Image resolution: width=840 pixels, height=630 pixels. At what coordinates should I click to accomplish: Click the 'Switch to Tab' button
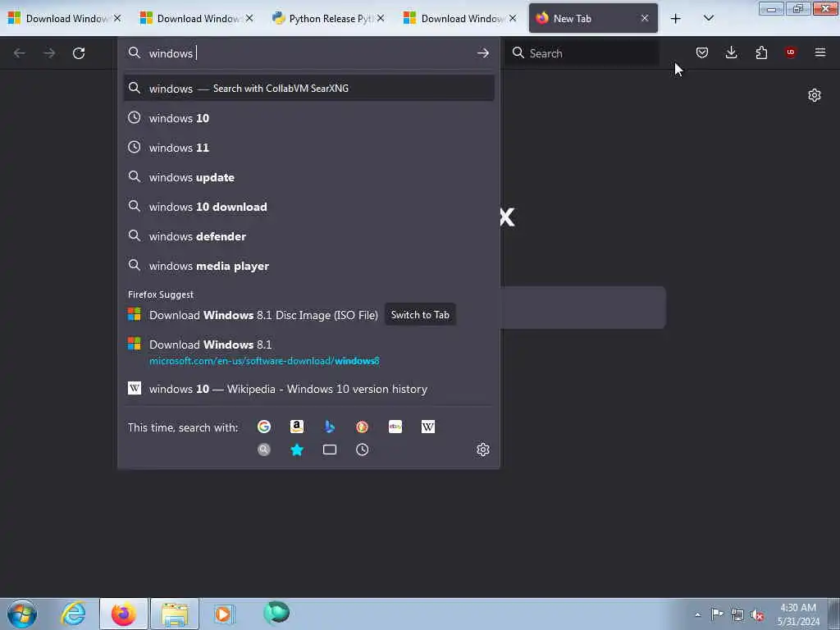pyautogui.click(x=420, y=315)
